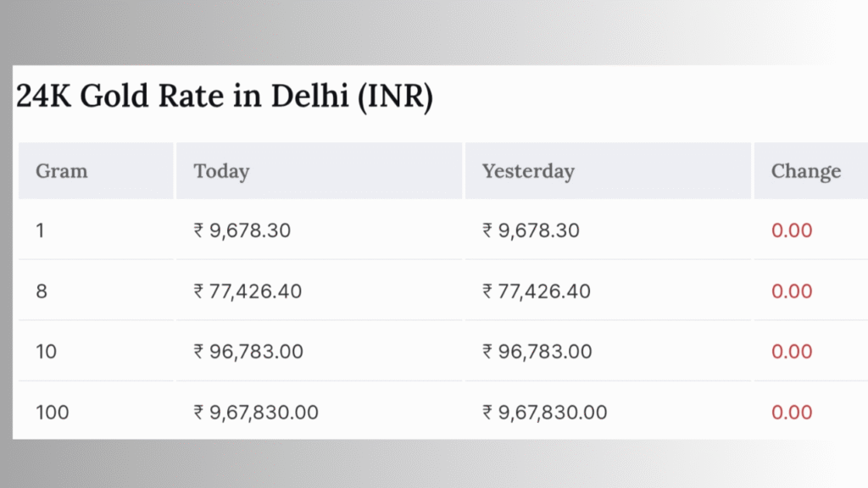
Task: Click the red 0.00 change for 100 gram
Action: point(792,413)
